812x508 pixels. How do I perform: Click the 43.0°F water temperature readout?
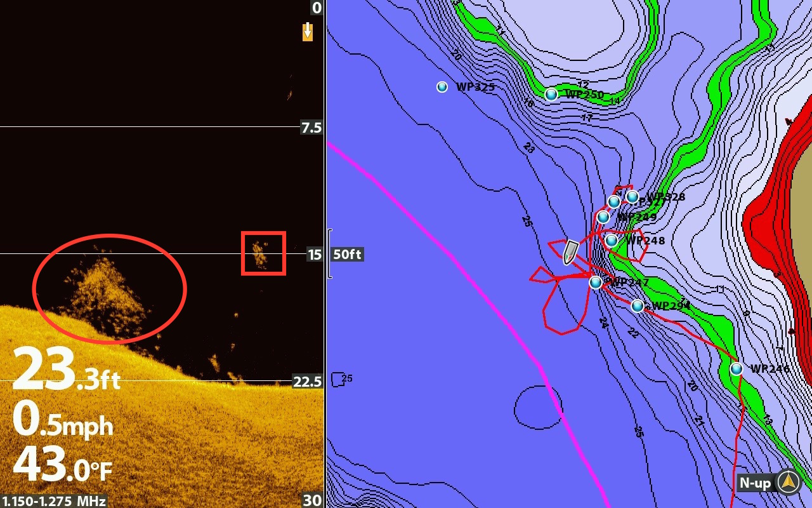pyautogui.click(x=62, y=464)
